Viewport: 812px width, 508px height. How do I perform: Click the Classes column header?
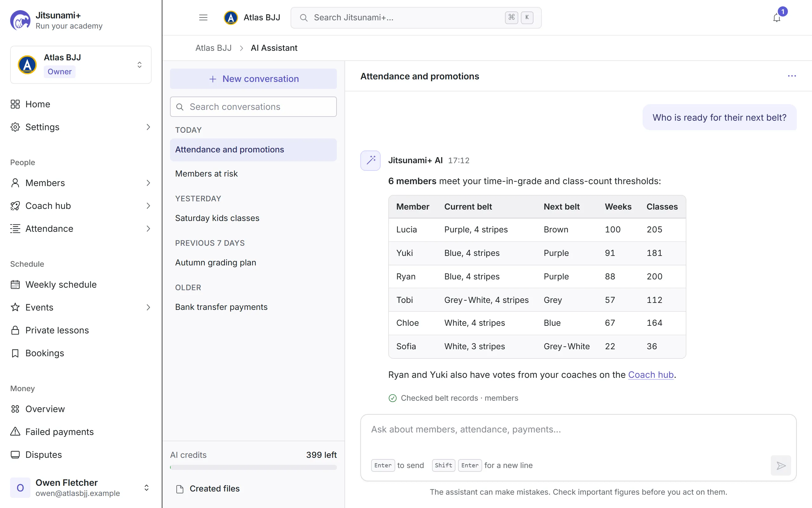click(x=662, y=207)
